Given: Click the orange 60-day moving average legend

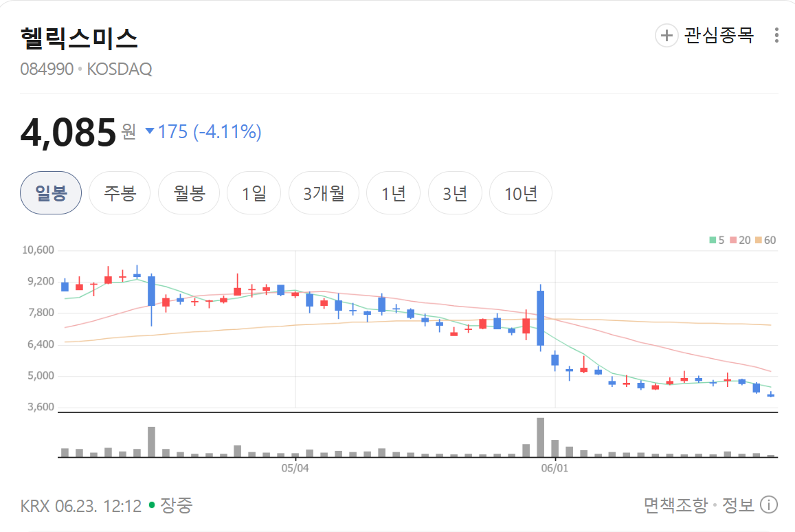Looking at the screenshot, I should click(765, 241).
